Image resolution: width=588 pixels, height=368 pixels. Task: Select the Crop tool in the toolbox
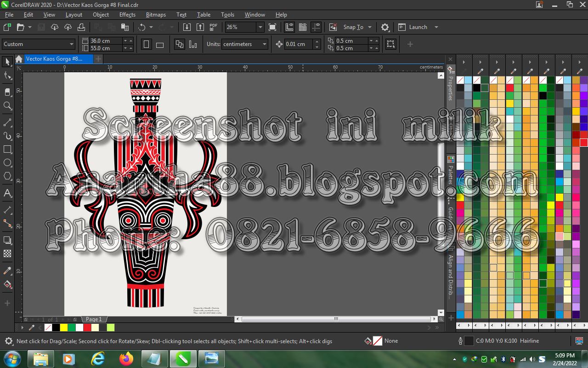pos(7,92)
